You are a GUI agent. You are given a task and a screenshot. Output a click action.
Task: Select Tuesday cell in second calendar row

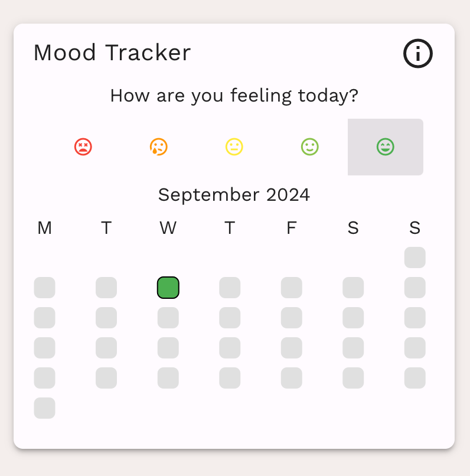(106, 288)
